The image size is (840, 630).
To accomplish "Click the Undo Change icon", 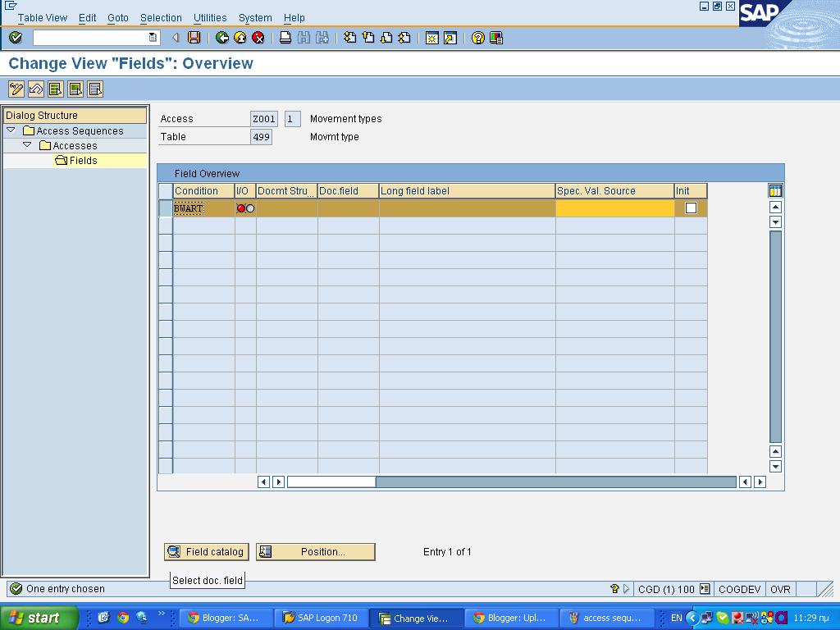I will point(36,89).
